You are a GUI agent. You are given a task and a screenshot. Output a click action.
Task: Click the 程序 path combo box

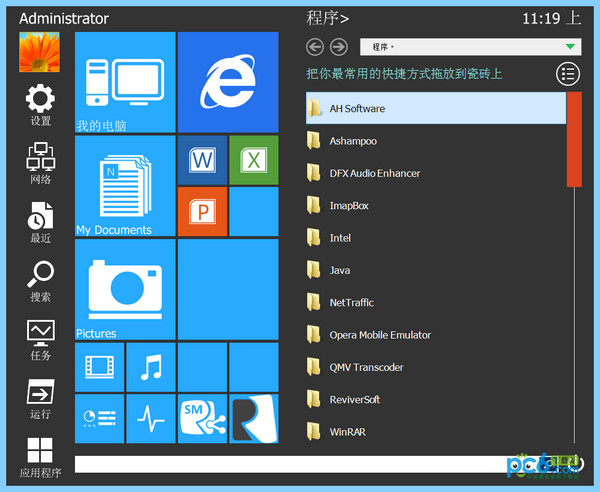pos(470,47)
